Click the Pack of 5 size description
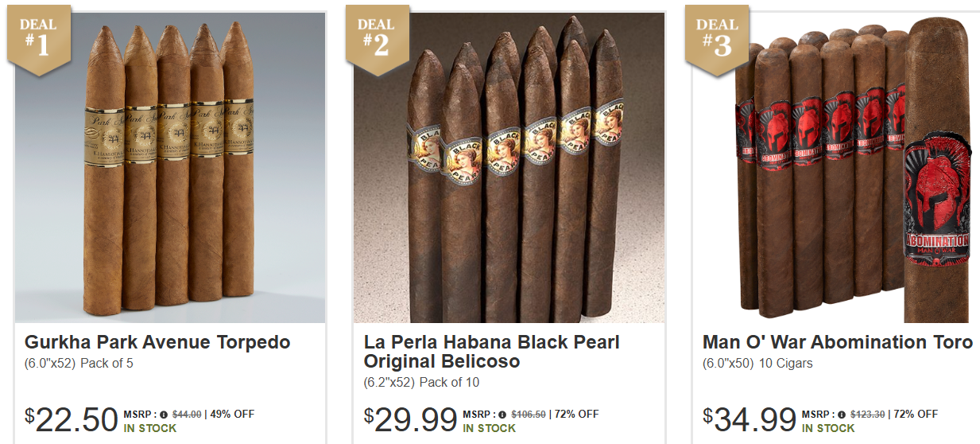The image size is (980, 444). (107, 364)
